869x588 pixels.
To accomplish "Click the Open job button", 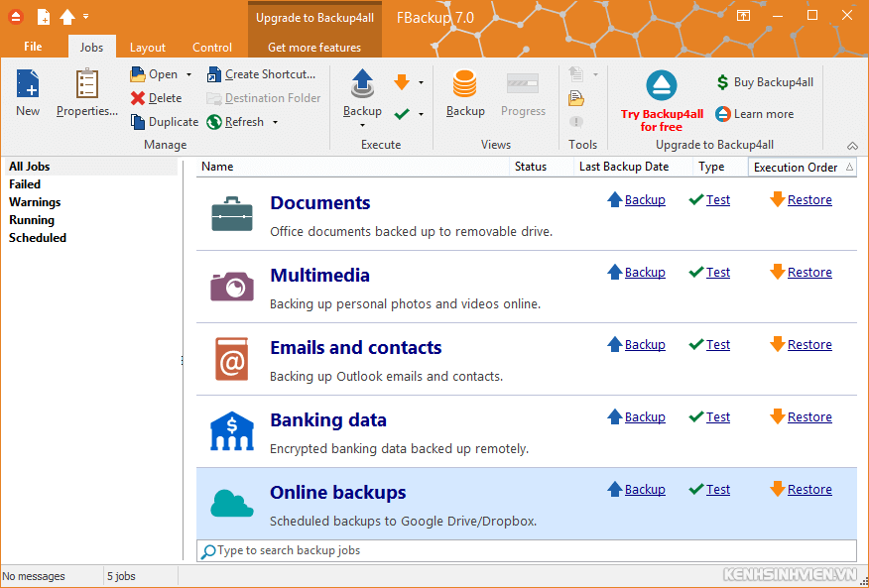I will 154,74.
